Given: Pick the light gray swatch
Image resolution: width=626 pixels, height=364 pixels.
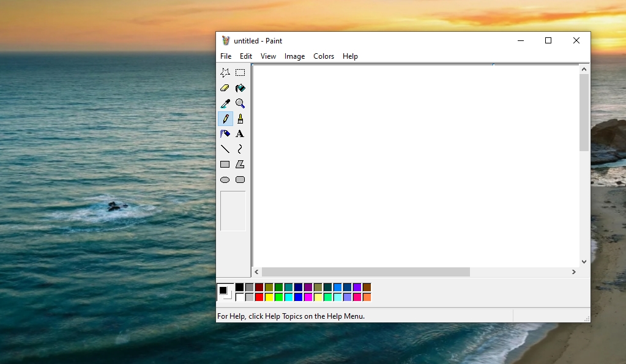Looking at the screenshot, I should pyautogui.click(x=250, y=297).
